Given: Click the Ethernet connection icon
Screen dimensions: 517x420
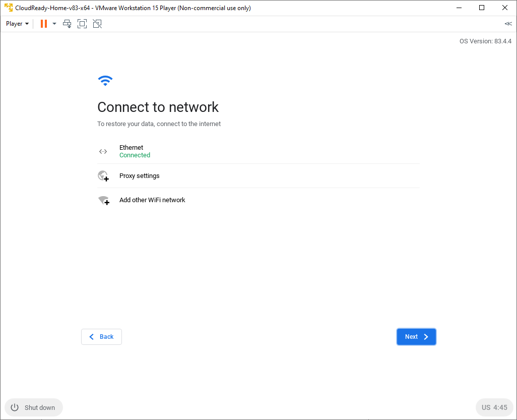Looking at the screenshot, I should point(103,151).
